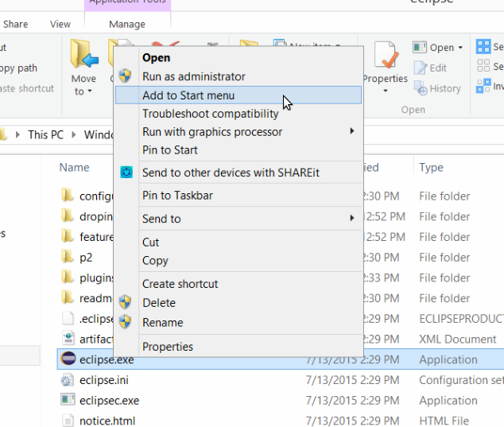Image resolution: width=504 pixels, height=427 pixels.
Task: Click the Open button in the ribbon
Action: tap(434, 48)
